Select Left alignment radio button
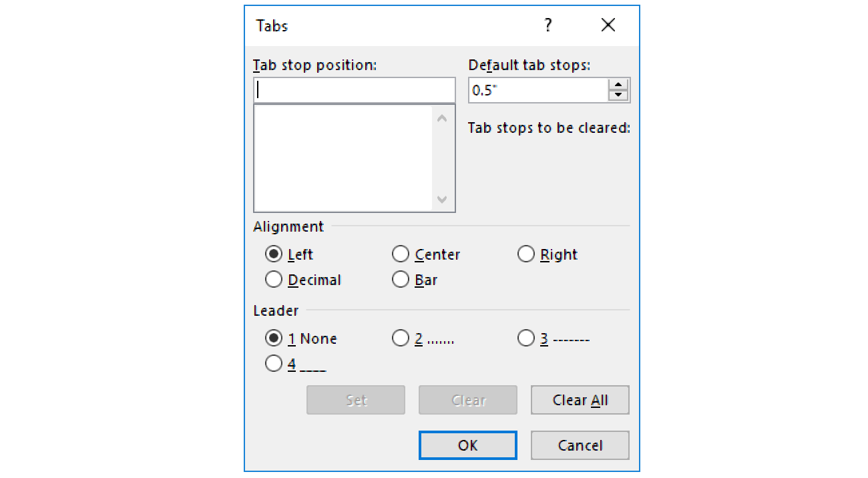Viewport: 868px width, 478px height. [x=274, y=254]
